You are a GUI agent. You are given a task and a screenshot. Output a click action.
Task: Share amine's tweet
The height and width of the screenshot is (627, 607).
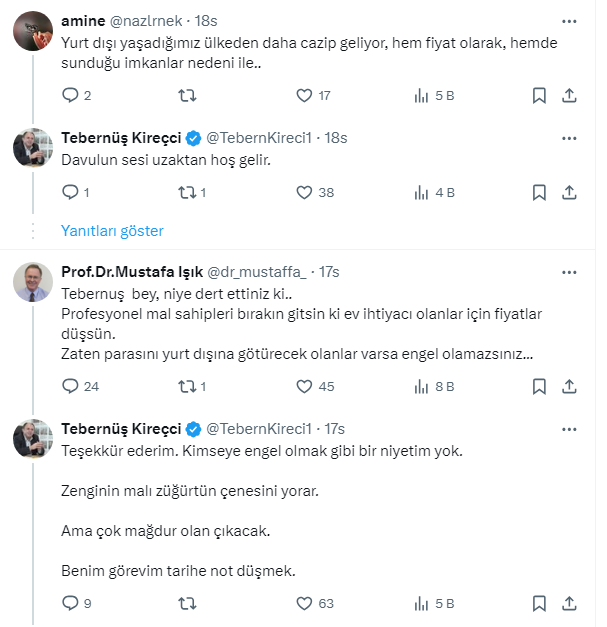pos(569,96)
